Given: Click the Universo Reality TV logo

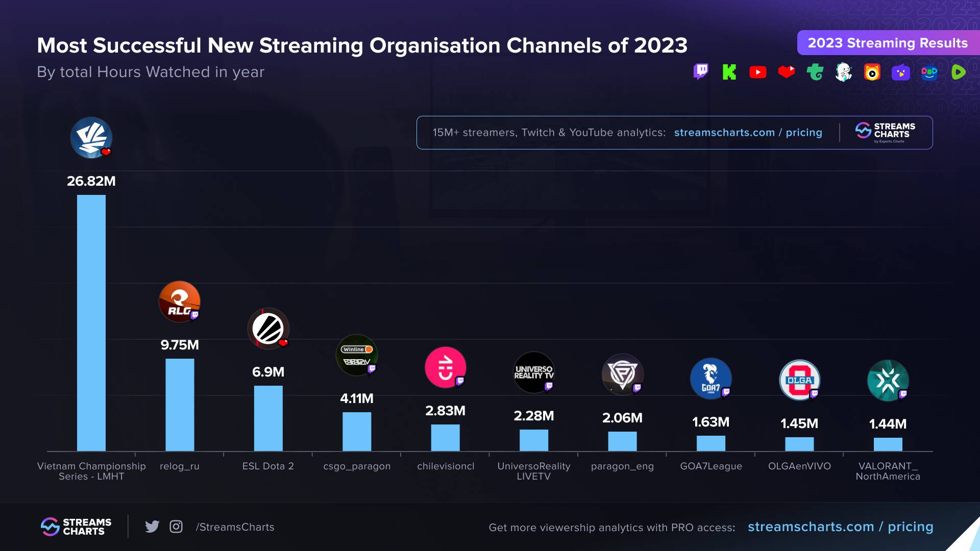Looking at the screenshot, I should [x=534, y=372].
